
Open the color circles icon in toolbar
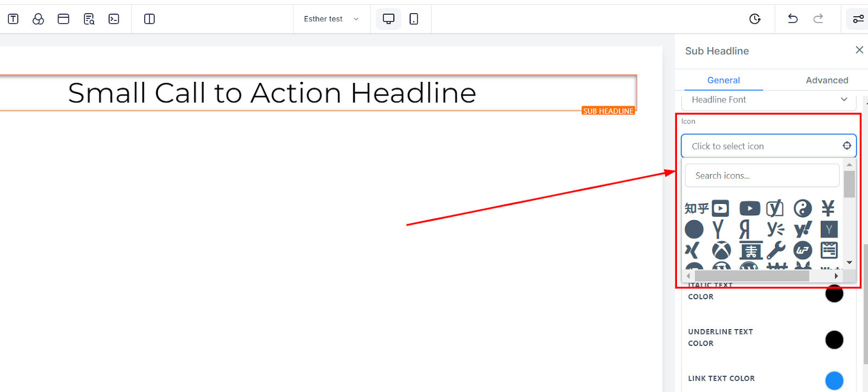(x=38, y=19)
